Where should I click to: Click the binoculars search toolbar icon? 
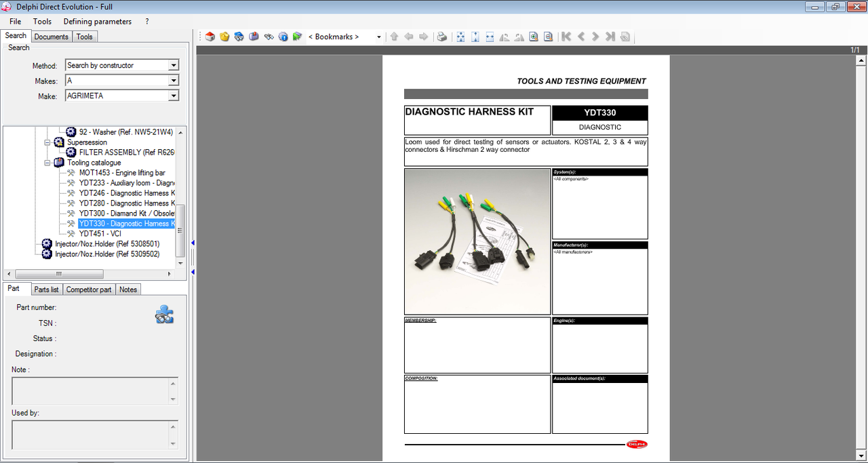click(x=269, y=37)
